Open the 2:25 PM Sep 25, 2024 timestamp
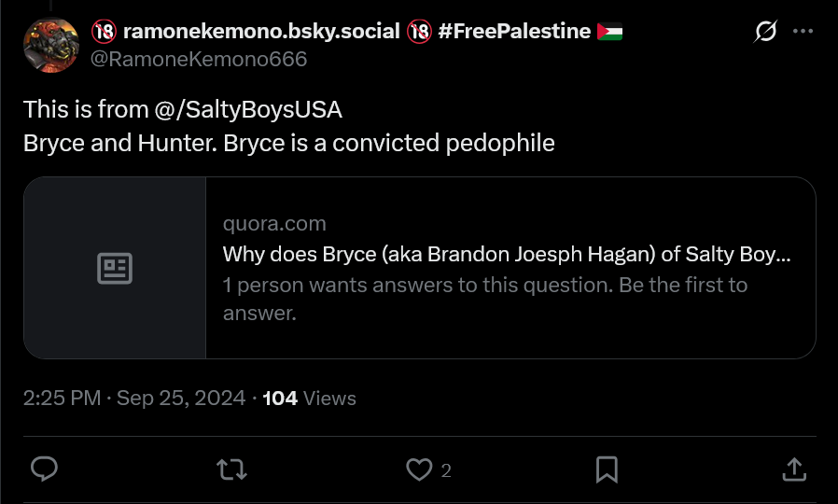The height and width of the screenshot is (504, 838). tap(134, 399)
